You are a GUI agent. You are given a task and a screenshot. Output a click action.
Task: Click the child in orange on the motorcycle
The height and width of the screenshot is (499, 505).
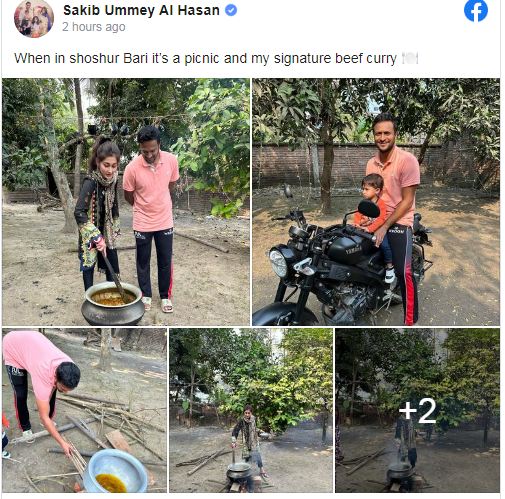point(373,218)
